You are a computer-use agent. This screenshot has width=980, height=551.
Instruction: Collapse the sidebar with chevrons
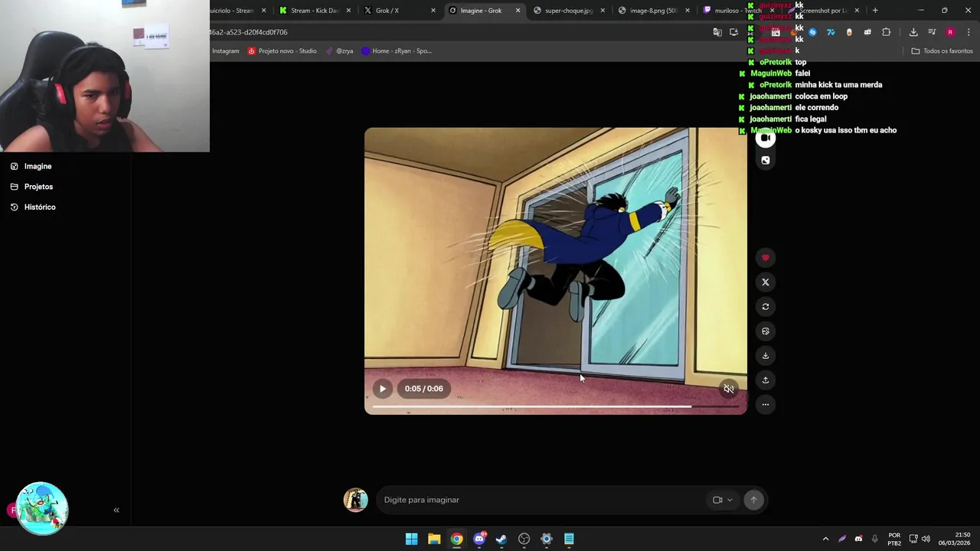(116, 510)
